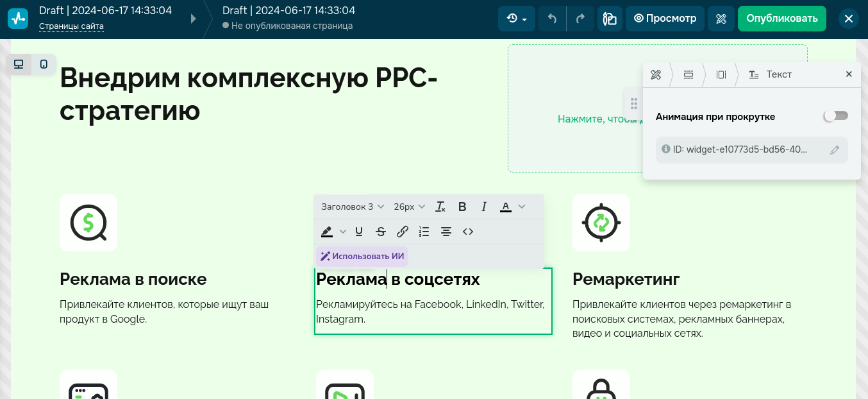Toggle underline formatting

(x=359, y=232)
